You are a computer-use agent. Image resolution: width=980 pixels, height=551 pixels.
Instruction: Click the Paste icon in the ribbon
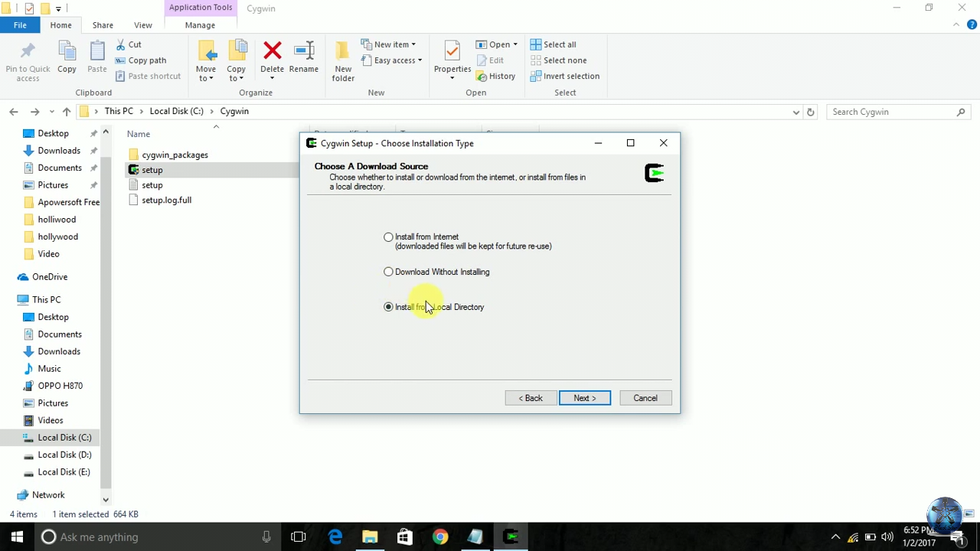pyautogui.click(x=97, y=58)
